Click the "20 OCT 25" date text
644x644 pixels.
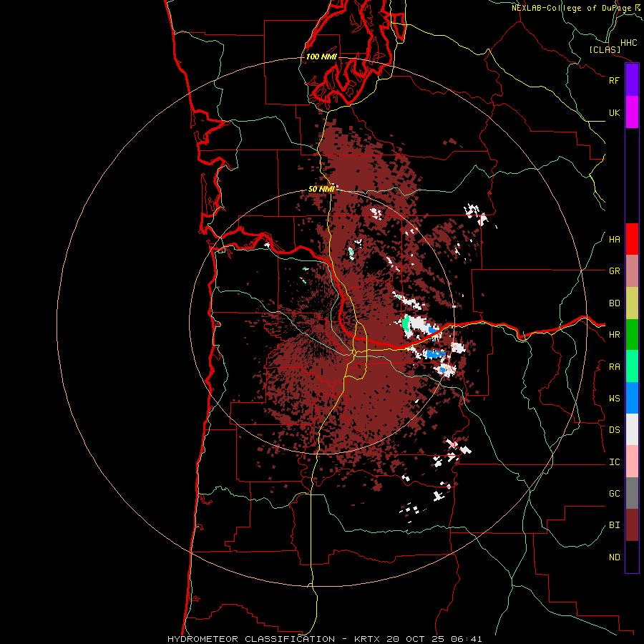(x=416, y=639)
